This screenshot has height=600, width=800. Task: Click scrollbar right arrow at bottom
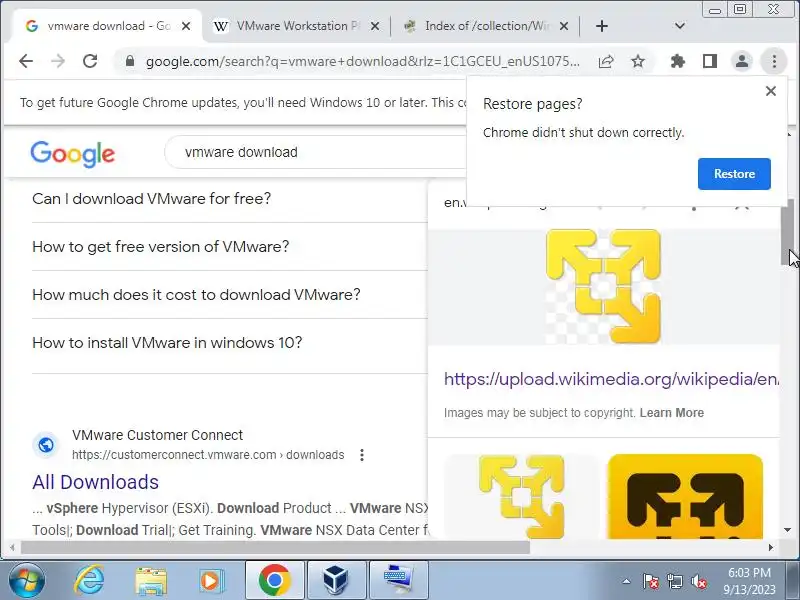click(770, 547)
